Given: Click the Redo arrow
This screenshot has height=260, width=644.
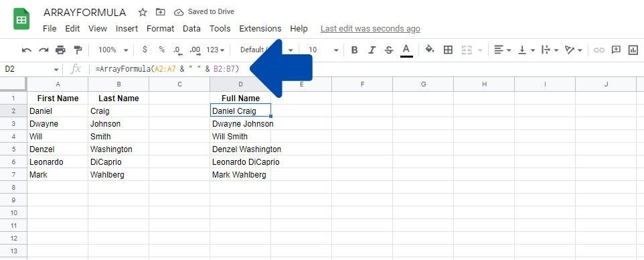Looking at the screenshot, I should click(44, 50).
